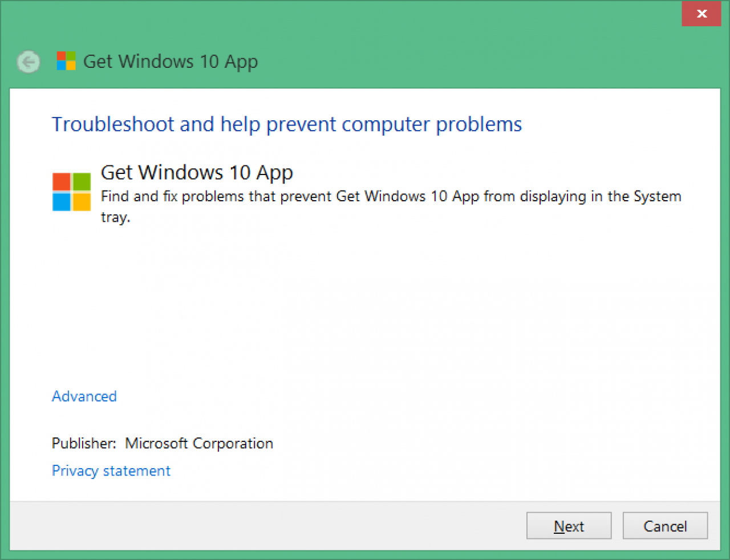730x560 pixels.
Task: Click the 'Find and fix problems' description text
Action: pos(391,206)
